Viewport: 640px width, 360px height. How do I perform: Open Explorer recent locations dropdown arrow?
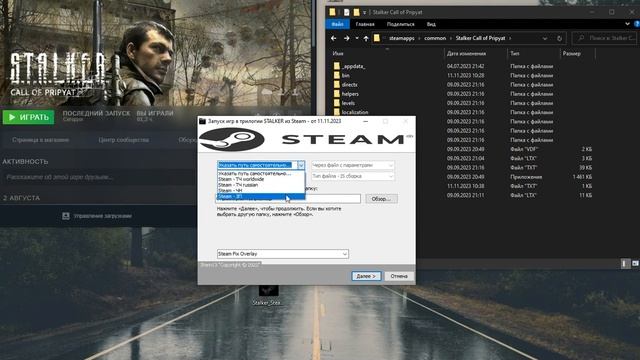pos(357,38)
